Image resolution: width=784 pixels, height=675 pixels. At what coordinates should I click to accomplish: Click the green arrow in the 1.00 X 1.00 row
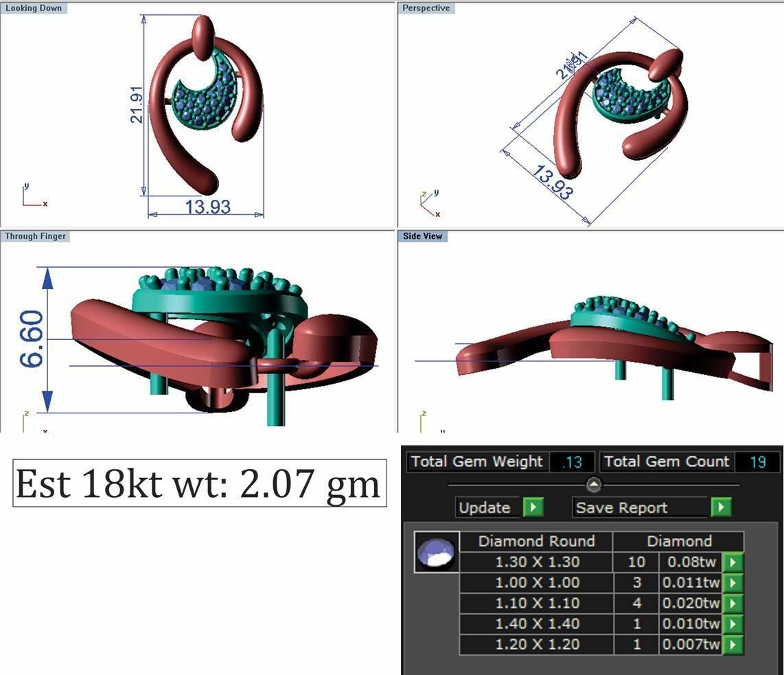(733, 582)
